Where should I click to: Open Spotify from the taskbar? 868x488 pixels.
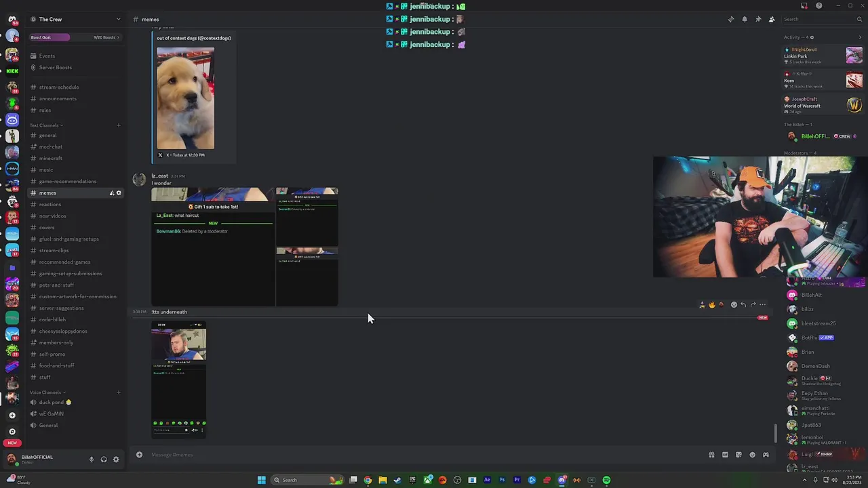coord(606,480)
